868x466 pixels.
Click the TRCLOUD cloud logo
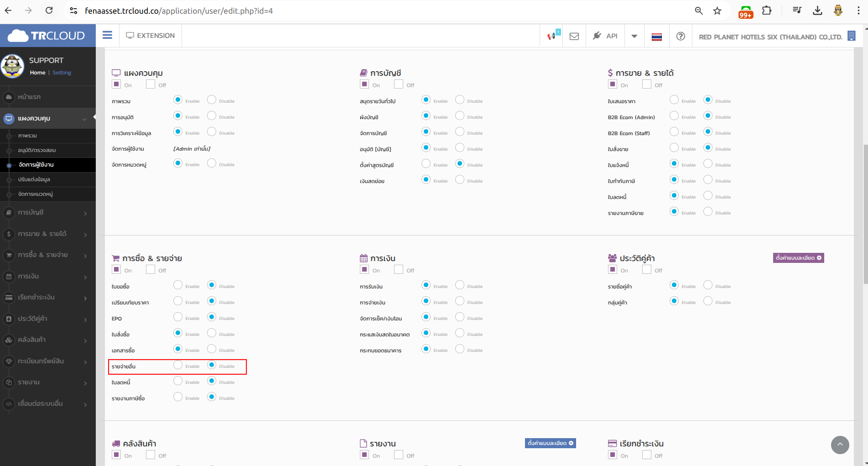(47, 36)
